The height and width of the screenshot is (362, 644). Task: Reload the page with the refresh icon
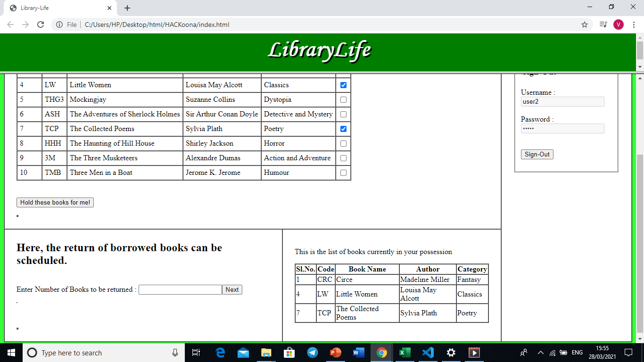pyautogui.click(x=41, y=25)
